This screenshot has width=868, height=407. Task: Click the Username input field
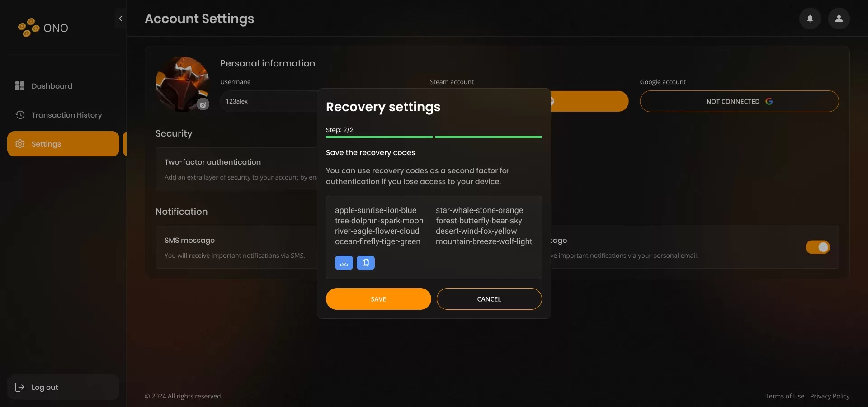269,101
